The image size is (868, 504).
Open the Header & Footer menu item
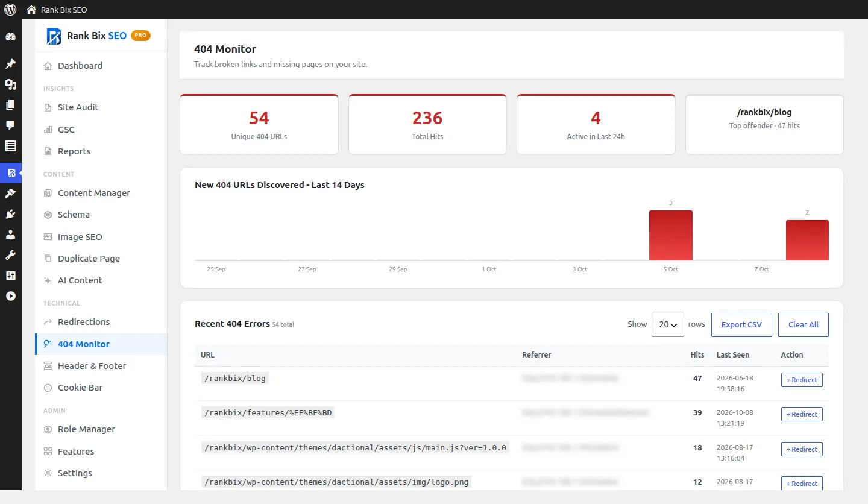coord(101,366)
